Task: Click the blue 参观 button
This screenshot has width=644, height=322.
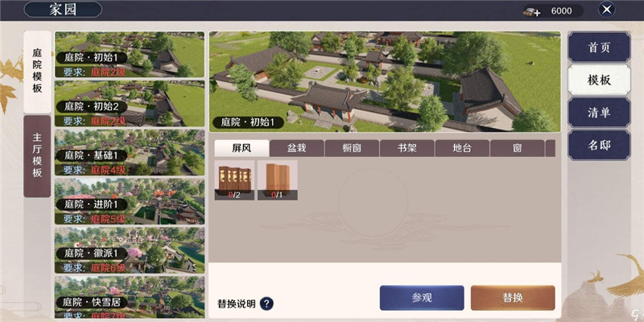Action: pos(422,298)
